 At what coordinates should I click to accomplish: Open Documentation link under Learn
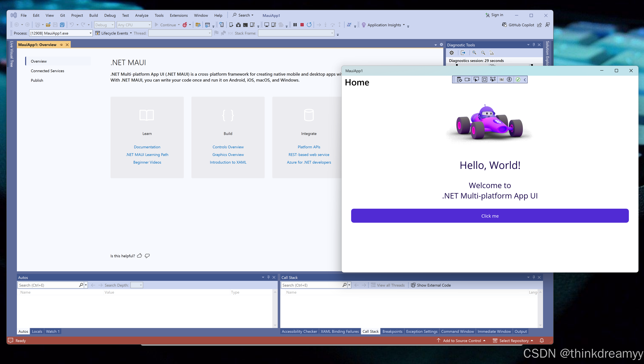(x=147, y=147)
